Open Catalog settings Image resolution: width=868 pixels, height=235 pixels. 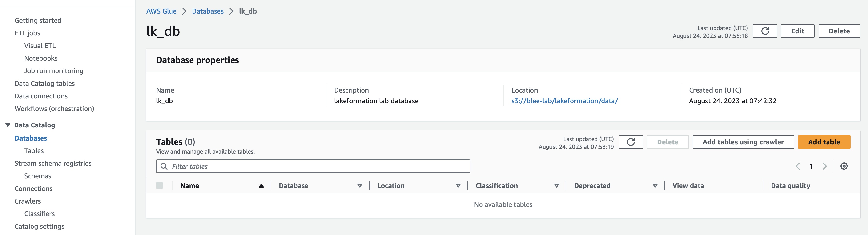click(40, 226)
